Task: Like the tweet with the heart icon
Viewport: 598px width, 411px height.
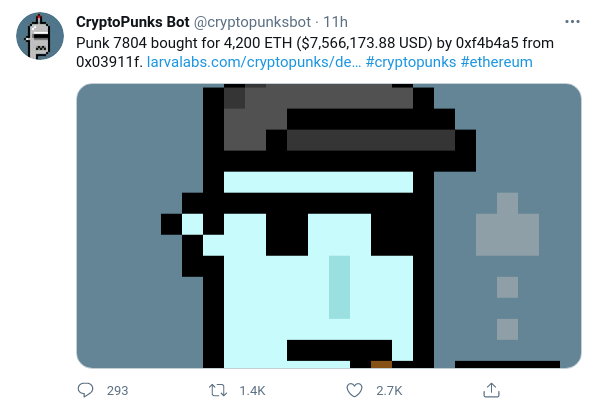Action: 354,390
